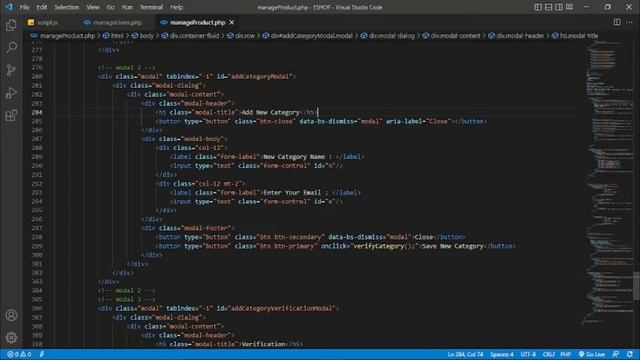
Task: Open the Edit menu
Action: click(42, 7)
